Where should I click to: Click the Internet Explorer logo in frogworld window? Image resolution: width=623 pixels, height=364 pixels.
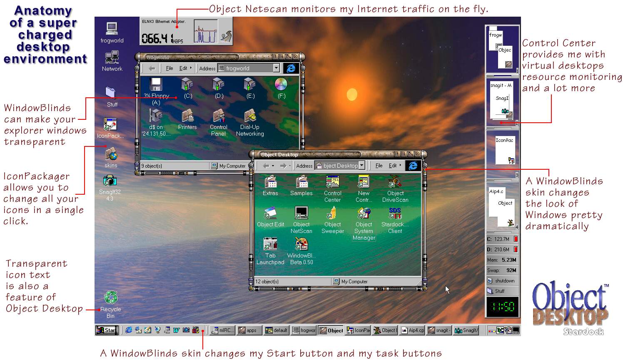(x=291, y=68)
